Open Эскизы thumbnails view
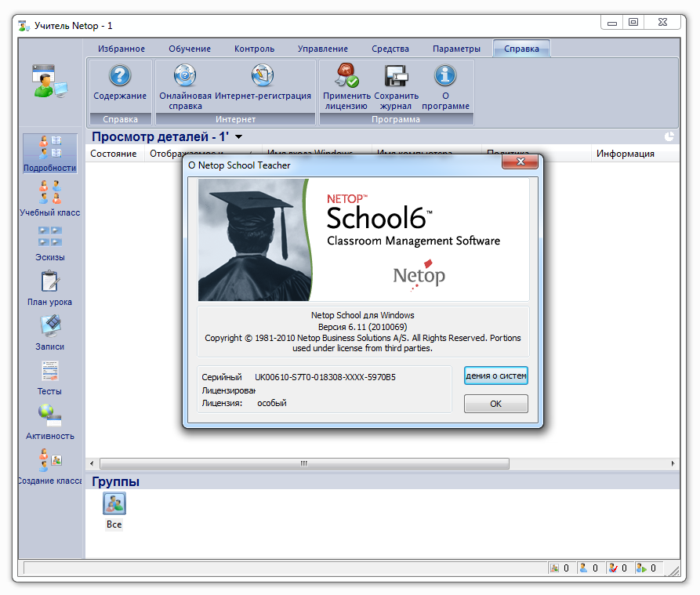700x595 pixels. [49, 243]
